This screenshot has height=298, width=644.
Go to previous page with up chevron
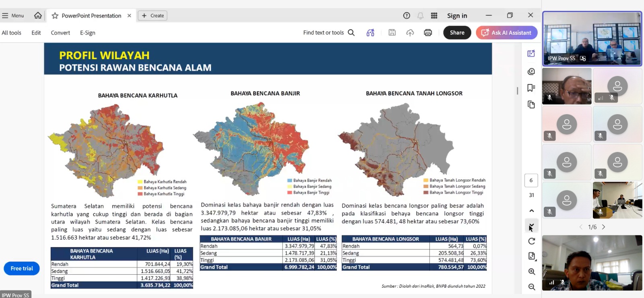[531, 211]
